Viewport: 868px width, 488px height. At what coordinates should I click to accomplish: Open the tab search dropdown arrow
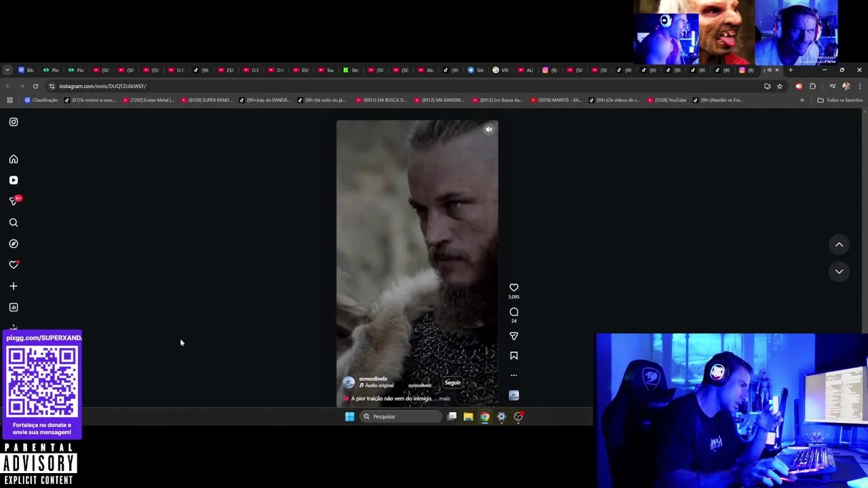tap(7, 70)
